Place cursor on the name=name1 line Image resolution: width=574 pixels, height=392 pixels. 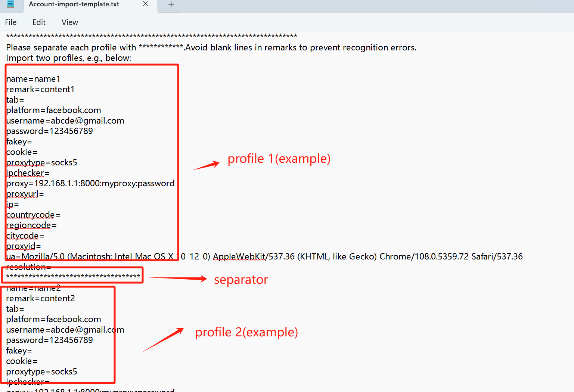coord(33,79)
